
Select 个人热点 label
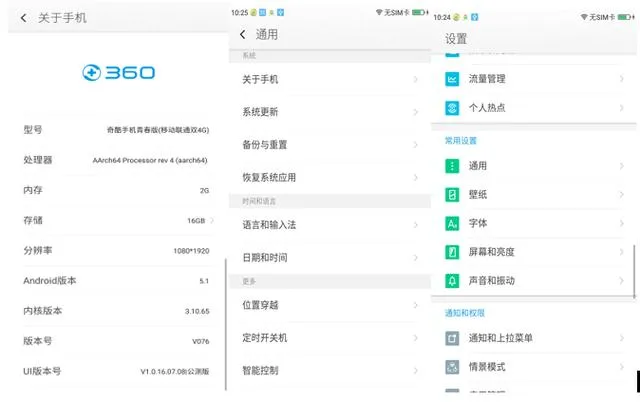tap(487, 108)
